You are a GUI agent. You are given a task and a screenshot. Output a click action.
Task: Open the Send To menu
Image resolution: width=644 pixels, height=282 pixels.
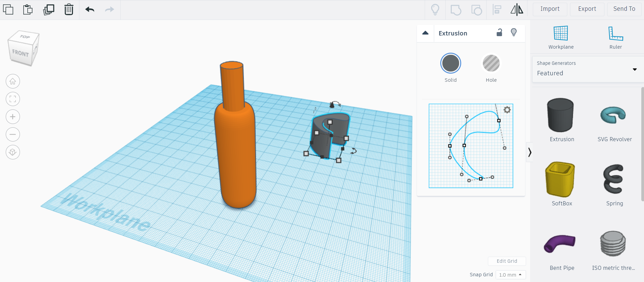point(624,9)
